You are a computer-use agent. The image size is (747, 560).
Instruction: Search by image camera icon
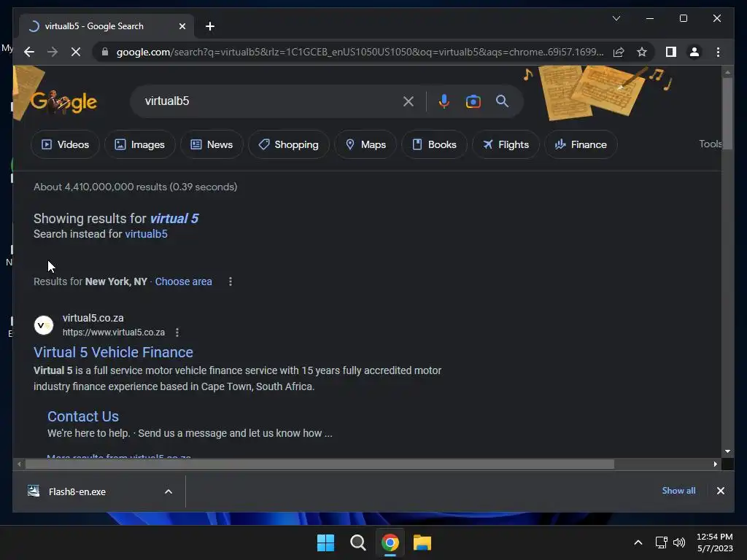point(473,101)
